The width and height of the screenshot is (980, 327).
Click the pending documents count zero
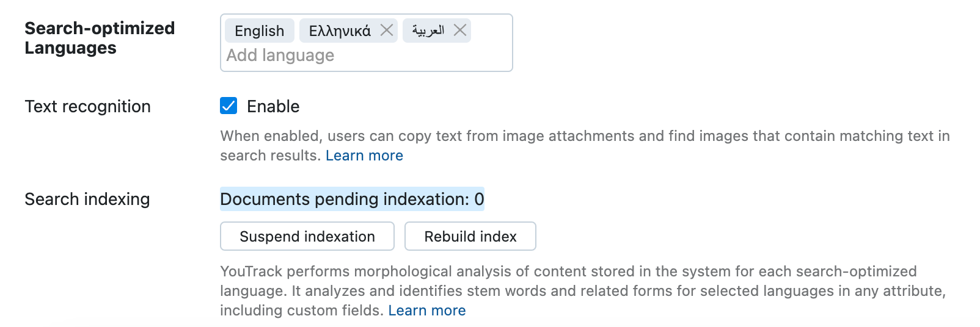[479, 199]
